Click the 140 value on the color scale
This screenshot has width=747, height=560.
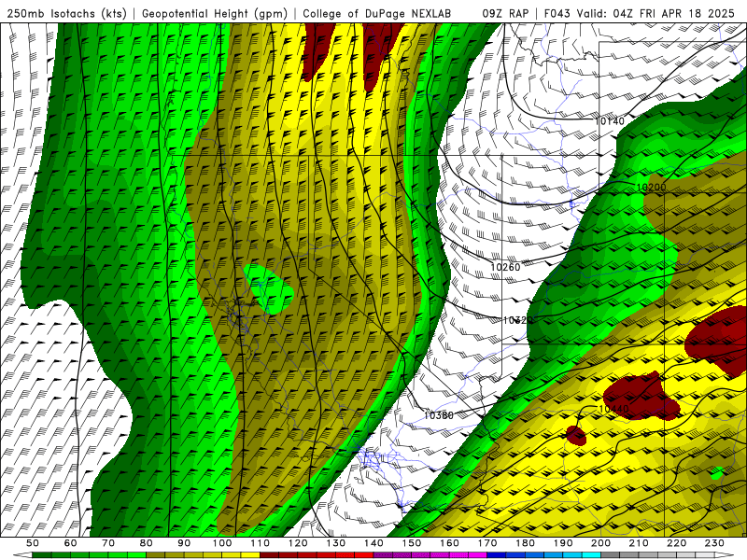[x=373, y=543]
